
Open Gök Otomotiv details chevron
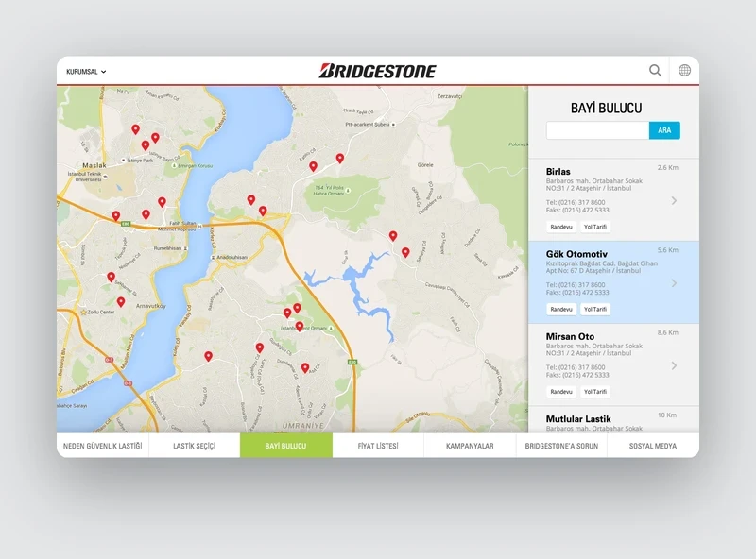pyautogui.click(x=674, y=283)
